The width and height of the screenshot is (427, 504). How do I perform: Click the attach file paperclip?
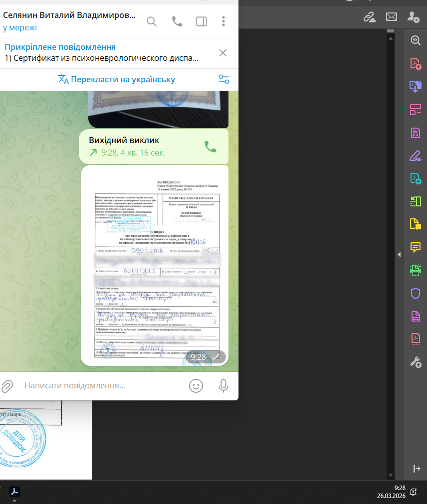7,386
